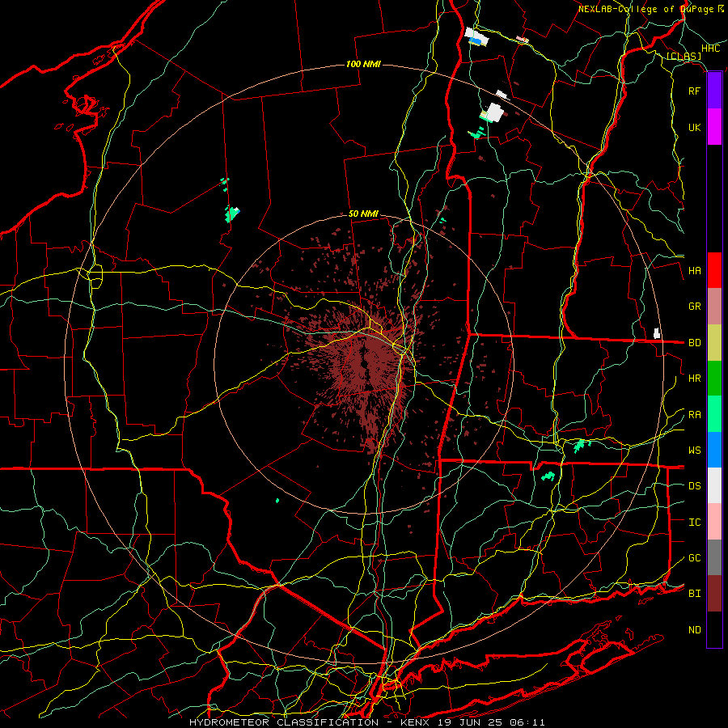
Task: Click the HA red legend swatch
Action: (x=714, y=270)
